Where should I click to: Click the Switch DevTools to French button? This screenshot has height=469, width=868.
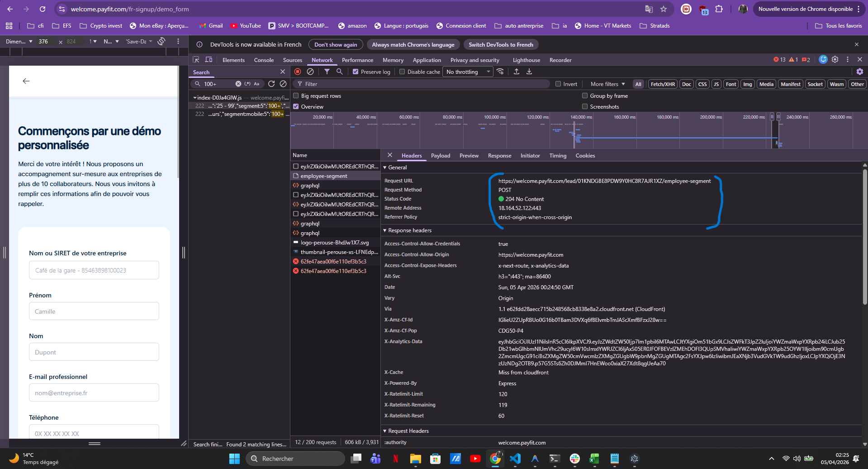tap(501, 44)
